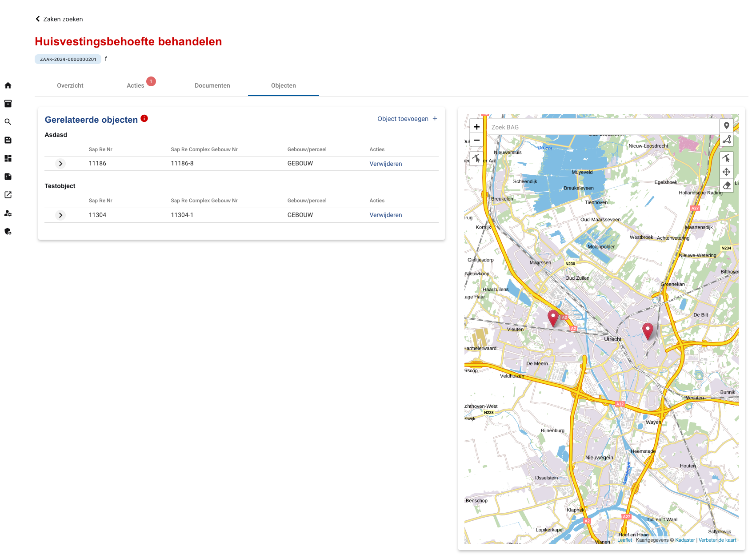Open the dashboard icon in the sidebar
Screen dimensions: 756x559
point(8,158)
